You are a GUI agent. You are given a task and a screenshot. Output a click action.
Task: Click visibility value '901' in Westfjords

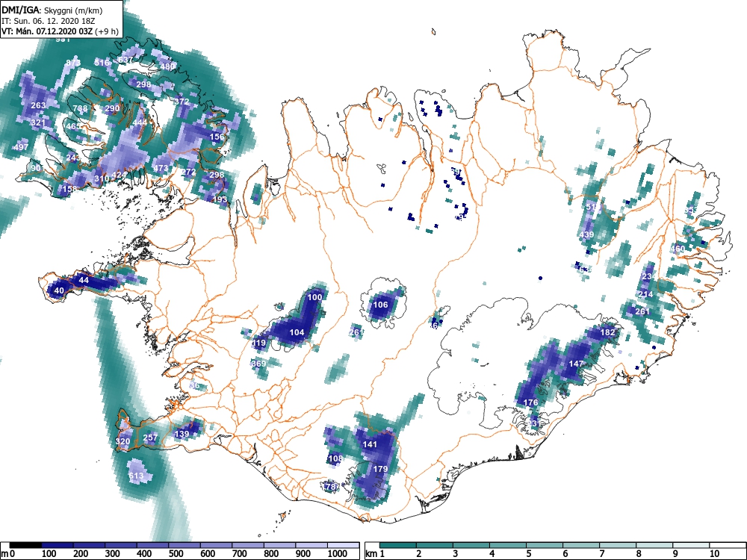point(38,168)
